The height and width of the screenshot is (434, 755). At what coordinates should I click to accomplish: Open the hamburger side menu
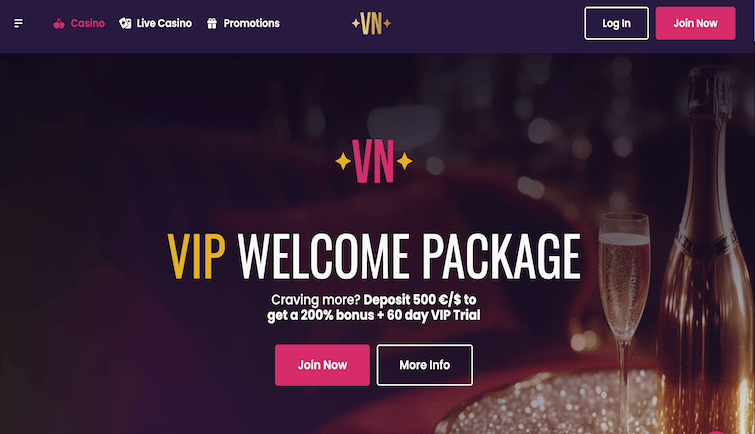point(18,23)
